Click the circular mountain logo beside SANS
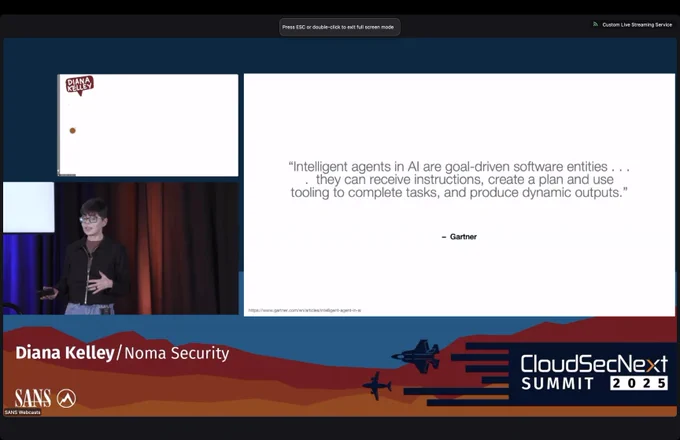 coord(66,398)
